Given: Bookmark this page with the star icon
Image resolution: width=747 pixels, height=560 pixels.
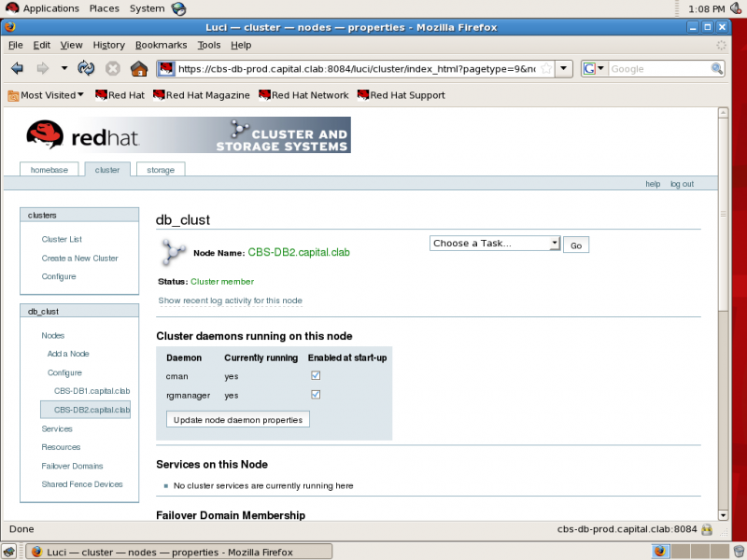Looking at the screenshot, I should [546, 69].
